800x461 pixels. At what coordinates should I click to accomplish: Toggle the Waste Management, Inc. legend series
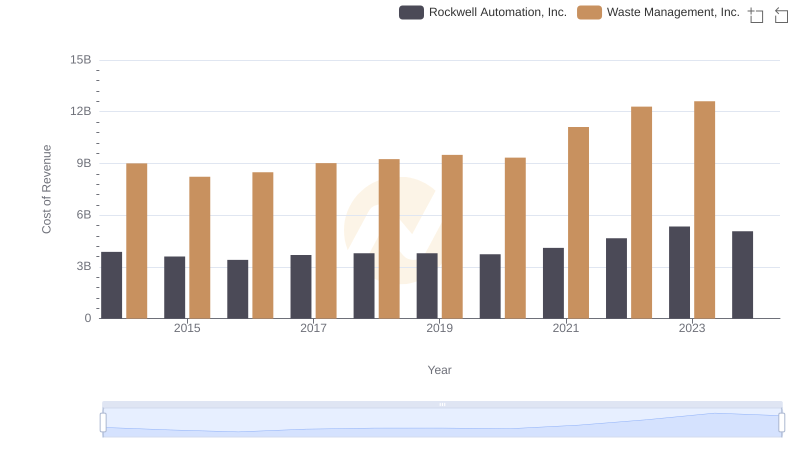[x=658, y=12]
